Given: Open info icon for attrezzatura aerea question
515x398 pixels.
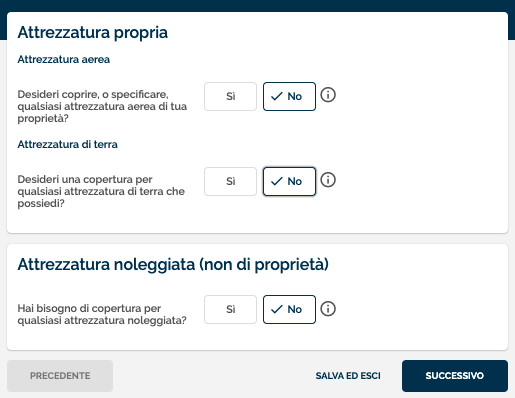Looking at the screenshot, I should tap(328, 95).
